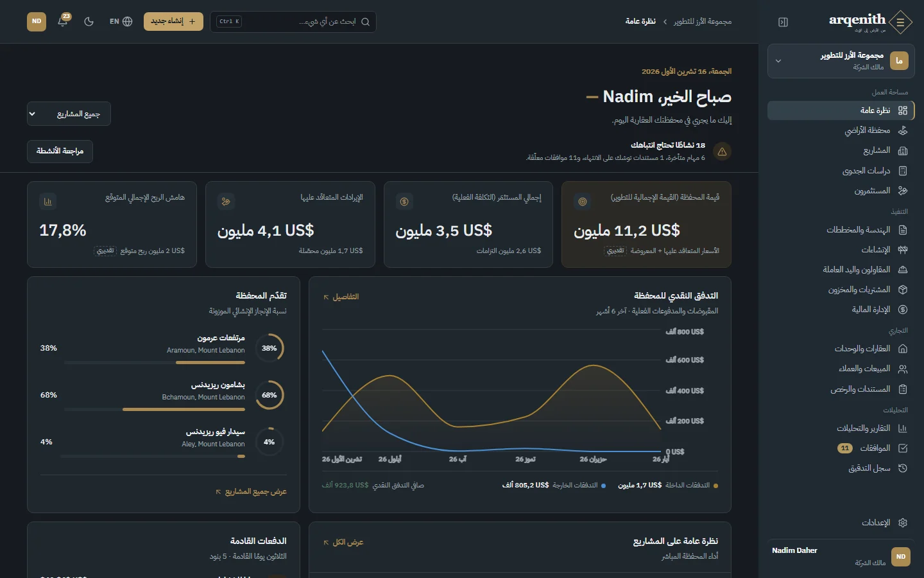
Task: Open the جميع المشاريع project filter dropdown
Action: [x=69, y=114]
